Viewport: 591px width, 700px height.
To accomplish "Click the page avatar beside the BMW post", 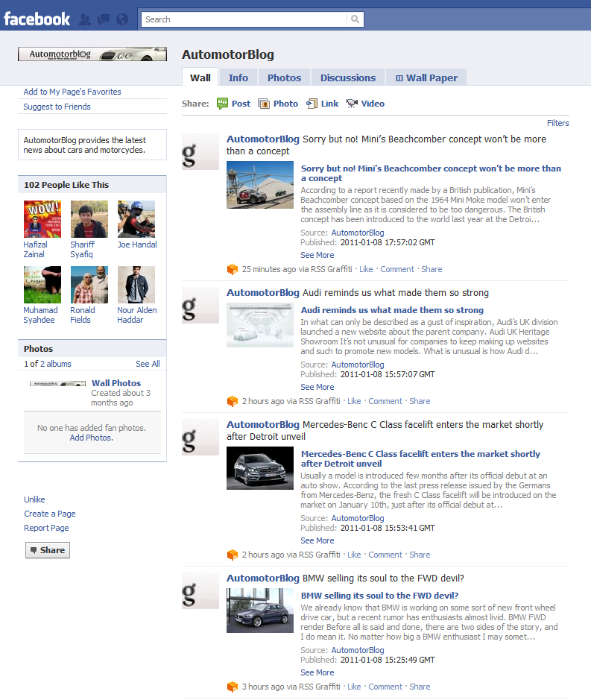I will pos(200,590).
